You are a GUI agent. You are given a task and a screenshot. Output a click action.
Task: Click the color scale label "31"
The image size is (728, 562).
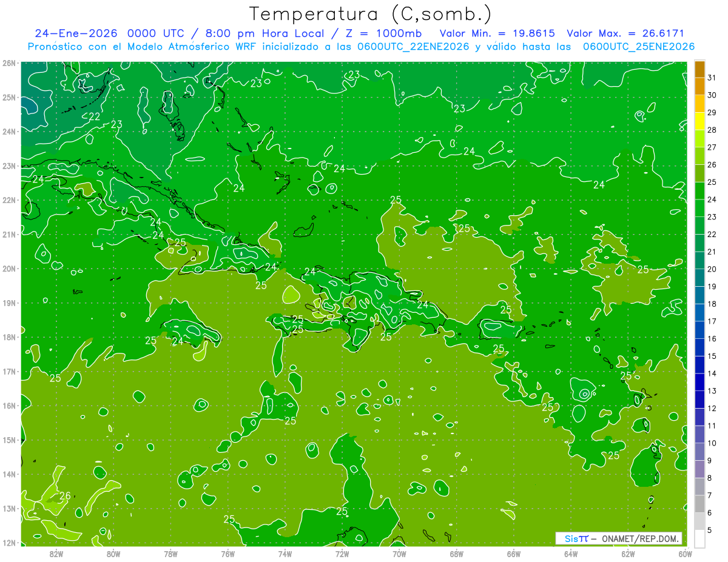tap(712, 78)
